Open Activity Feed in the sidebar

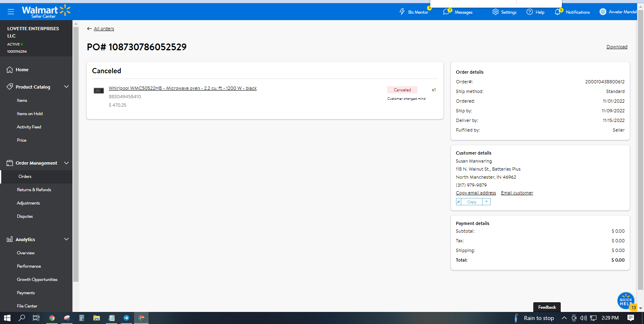click(x=29, y=127)
